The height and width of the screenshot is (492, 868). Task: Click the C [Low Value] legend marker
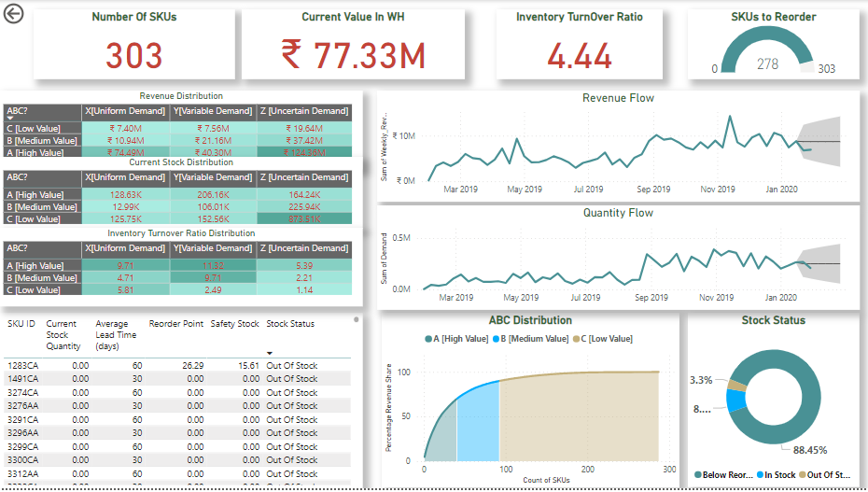point(576,338)
